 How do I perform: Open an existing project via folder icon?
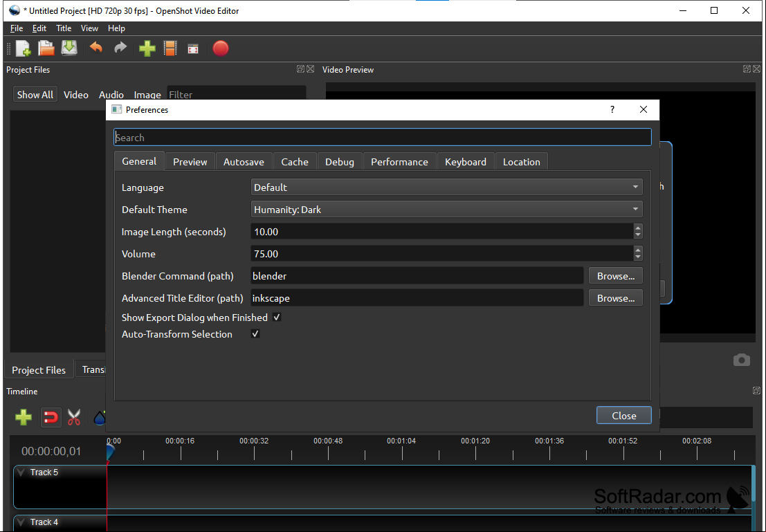[x=46, y=48]
